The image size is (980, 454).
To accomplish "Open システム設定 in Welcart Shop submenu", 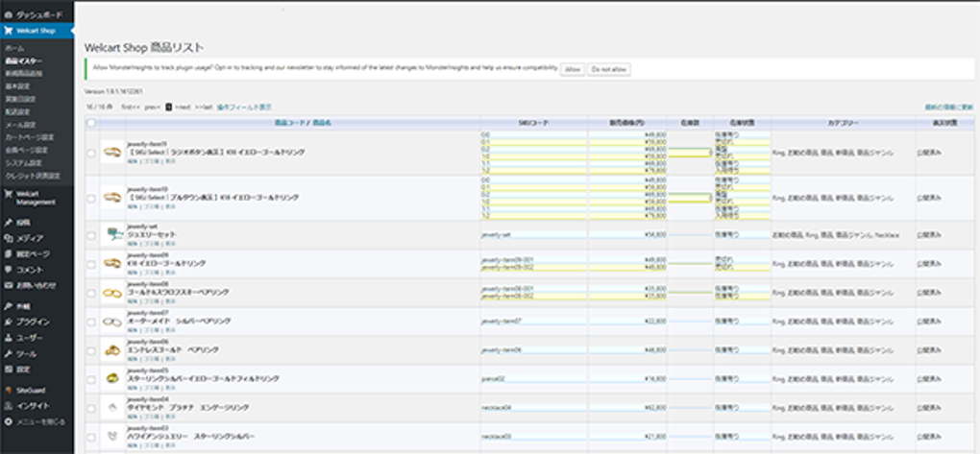I will [24, 163].
